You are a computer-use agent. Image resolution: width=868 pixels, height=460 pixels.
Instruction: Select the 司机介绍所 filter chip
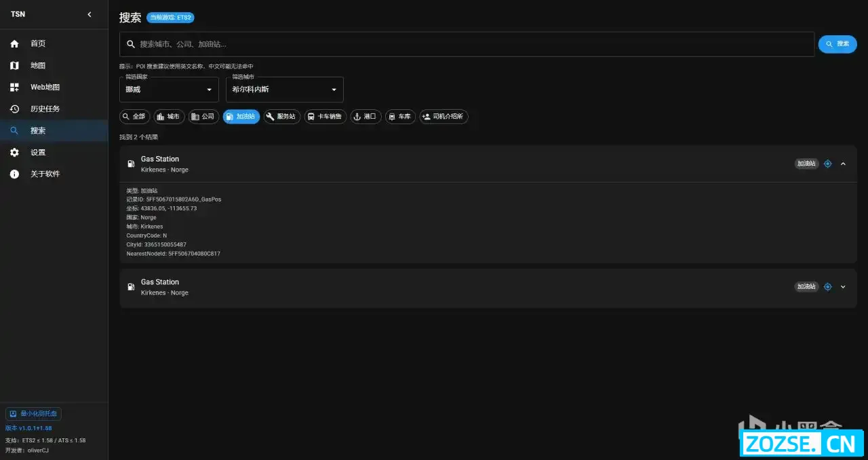pyautogui.click(x=443, y=117)
